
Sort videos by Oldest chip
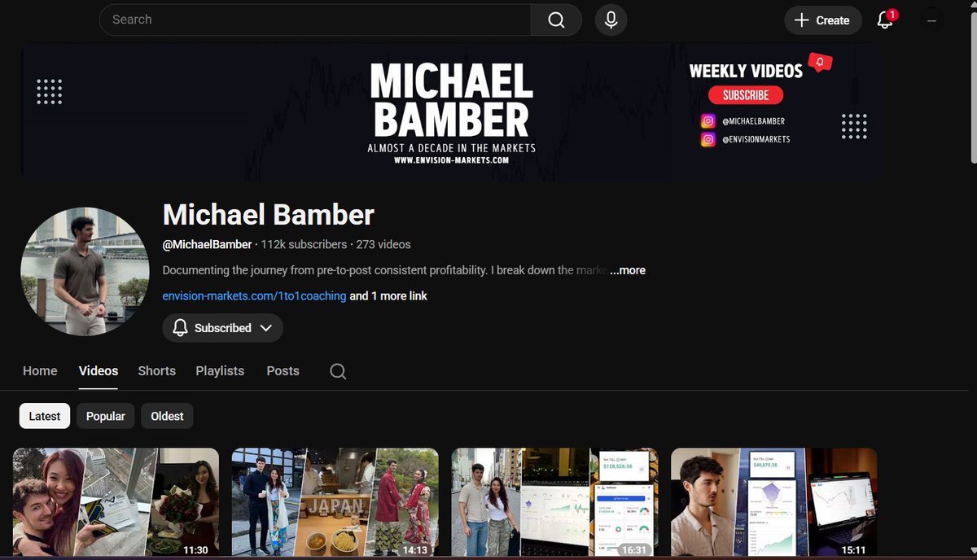167,416
